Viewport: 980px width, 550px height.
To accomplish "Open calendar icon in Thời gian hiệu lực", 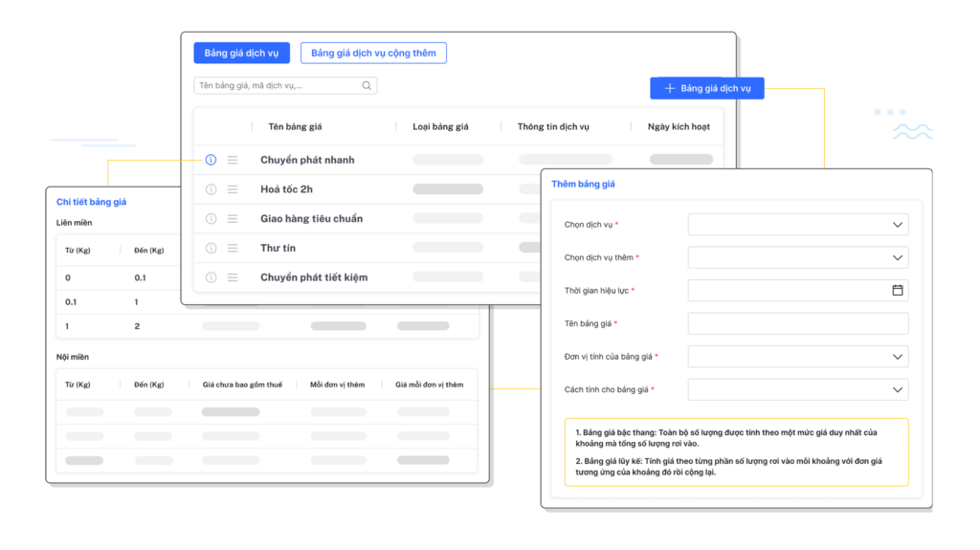I will click(897, 290).
